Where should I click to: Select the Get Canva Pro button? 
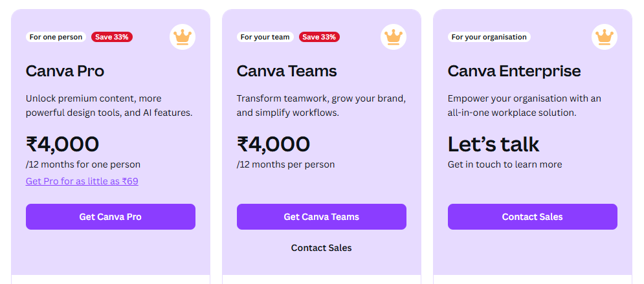[x=111, y=217]
